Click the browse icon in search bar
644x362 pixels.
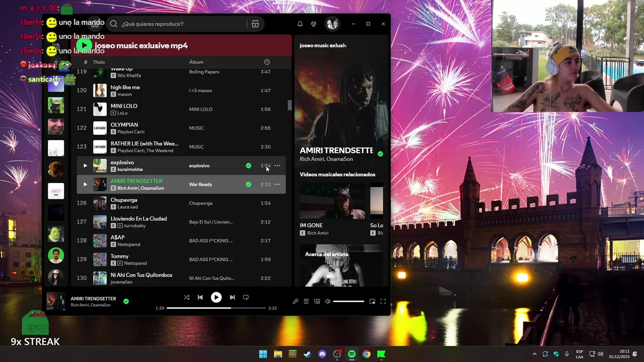click(255, 24)
